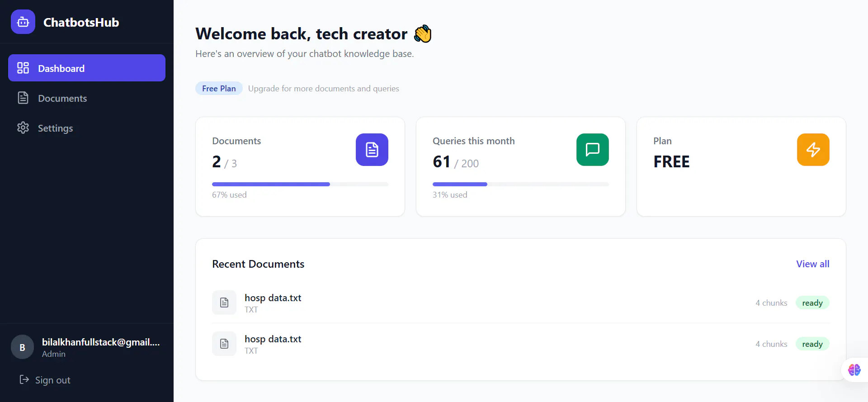Click the Queries this month progress bar

(521, 184)
